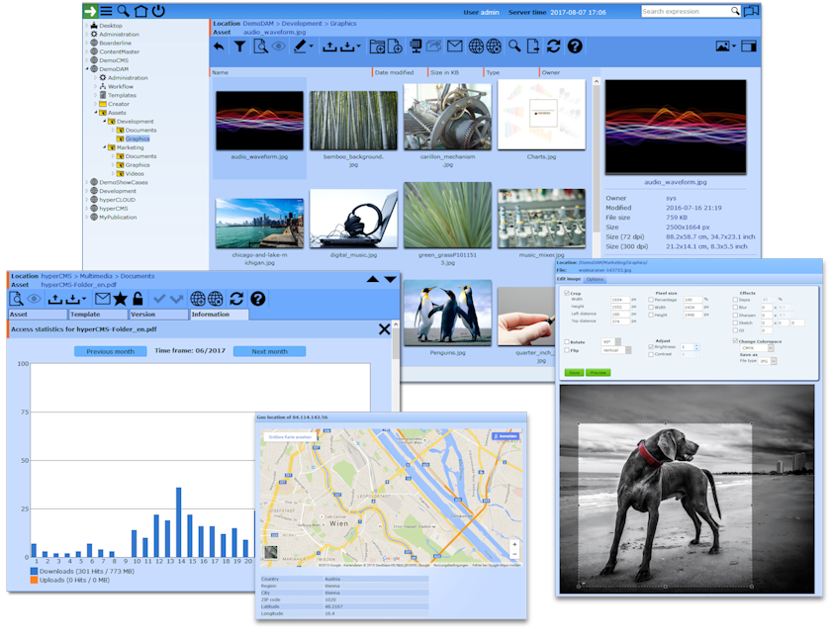Select the bamboo_background.jpg thumbnail
Image resolution: width=831 pixels, height=644 pixels.
tap(353, 121)
